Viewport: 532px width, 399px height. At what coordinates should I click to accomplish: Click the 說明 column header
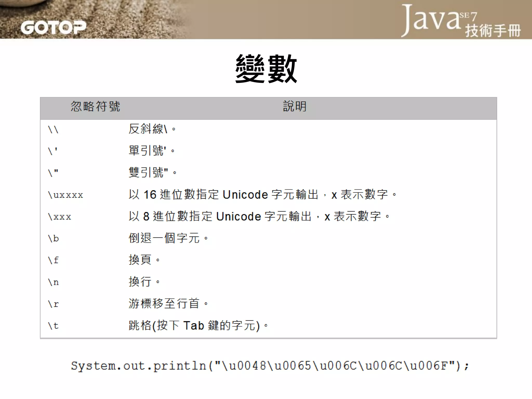(x=295, y=107)
